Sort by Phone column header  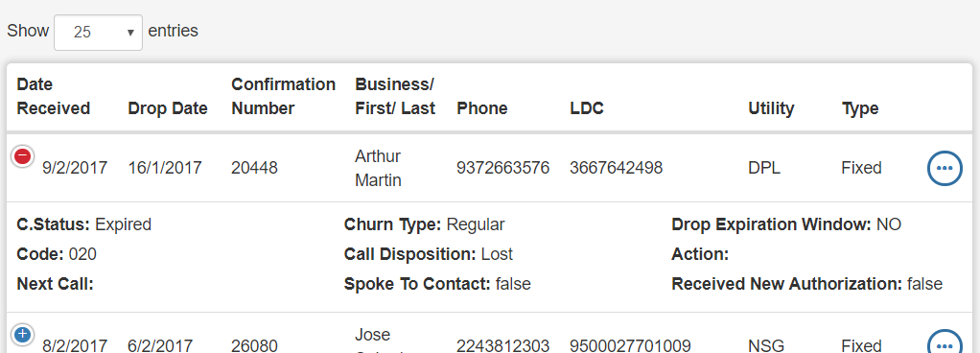coord(482,108)
